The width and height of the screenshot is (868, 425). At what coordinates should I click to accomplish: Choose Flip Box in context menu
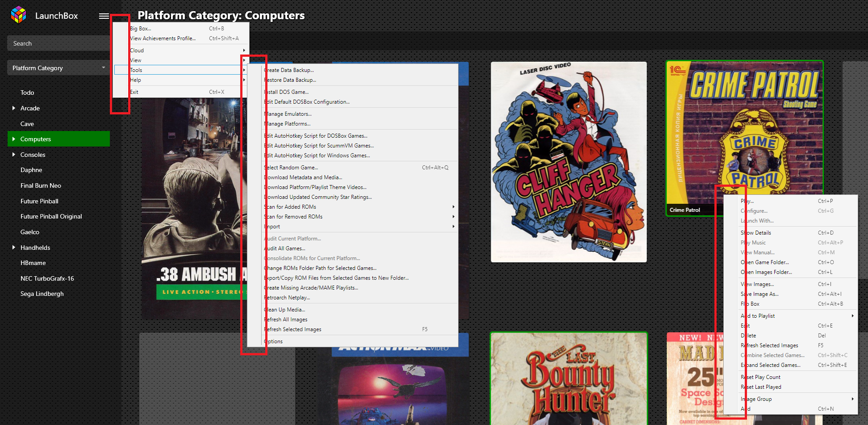click(x=790, y=304)
